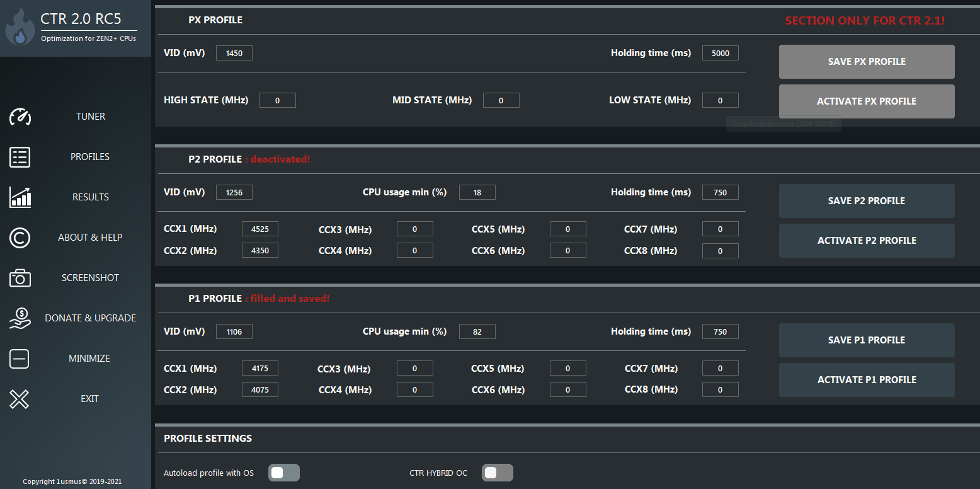The height and width of the screenshot is (489, 980).
Task: Click the About & Help copyright icon
Action: coord(20,238)
